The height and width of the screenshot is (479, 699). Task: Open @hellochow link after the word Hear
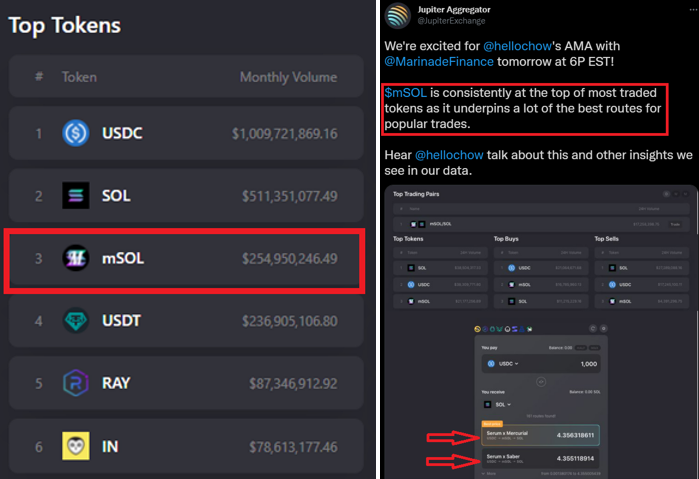pyautogui.click(x=449, y=155)
